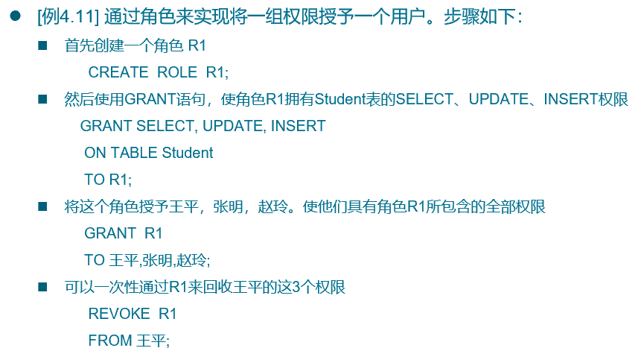Click the sentence starting 然后使用GRANT语句
Screen dimensions: 644x351
pos(346,99)
